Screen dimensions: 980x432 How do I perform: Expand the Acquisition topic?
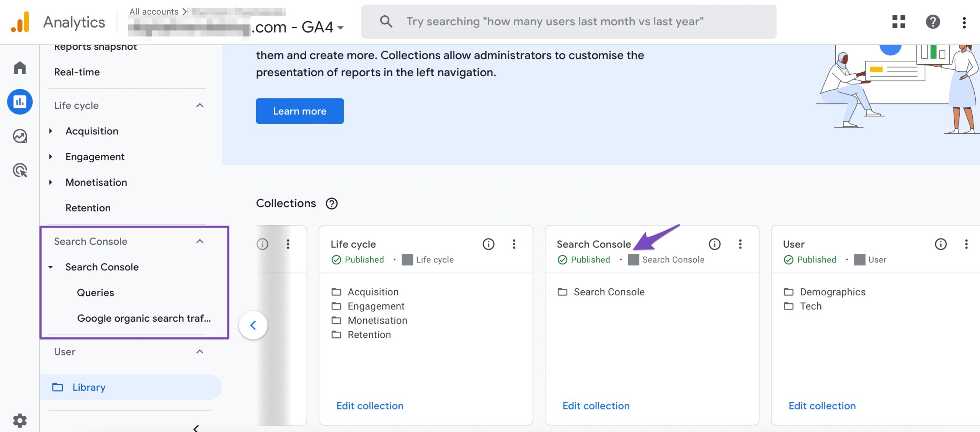coord(51,131)
